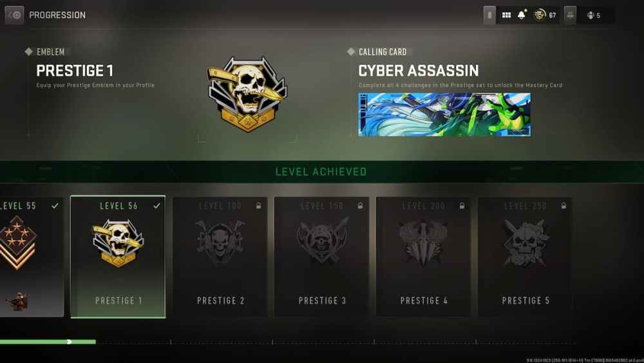Click the large Prestige 1 skull emblem

tap(248, 93)
